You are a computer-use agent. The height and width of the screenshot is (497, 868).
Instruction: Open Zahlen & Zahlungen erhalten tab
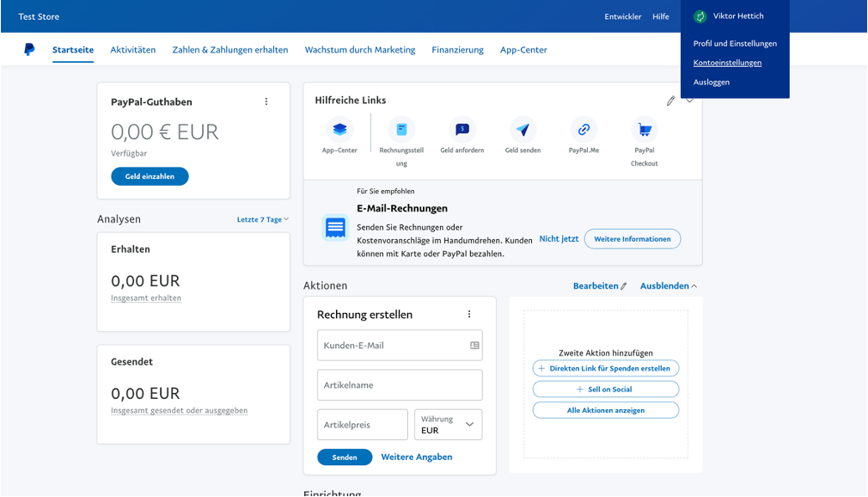pos(230,50)
